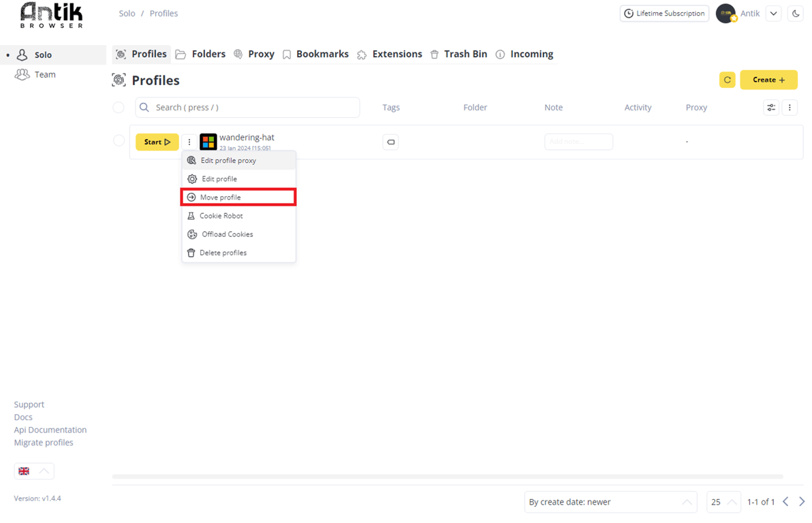Open the table header three-dot menu

click(790, 108)
